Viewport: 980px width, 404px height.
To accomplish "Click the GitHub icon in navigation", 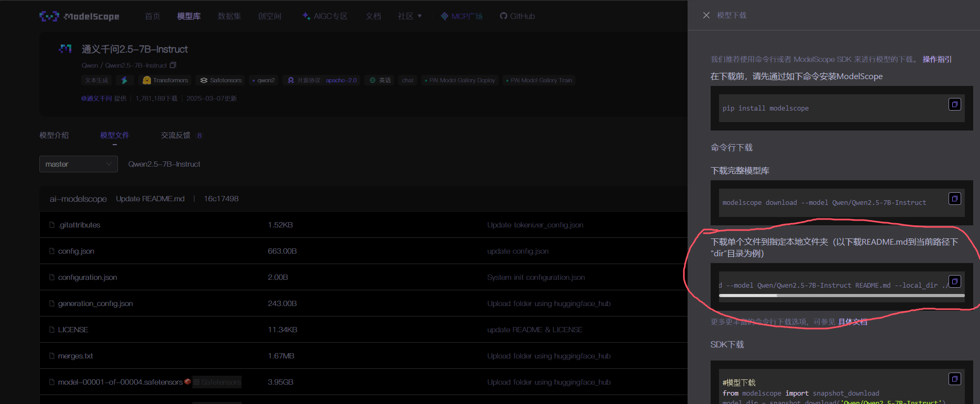I will click(503, 16).
